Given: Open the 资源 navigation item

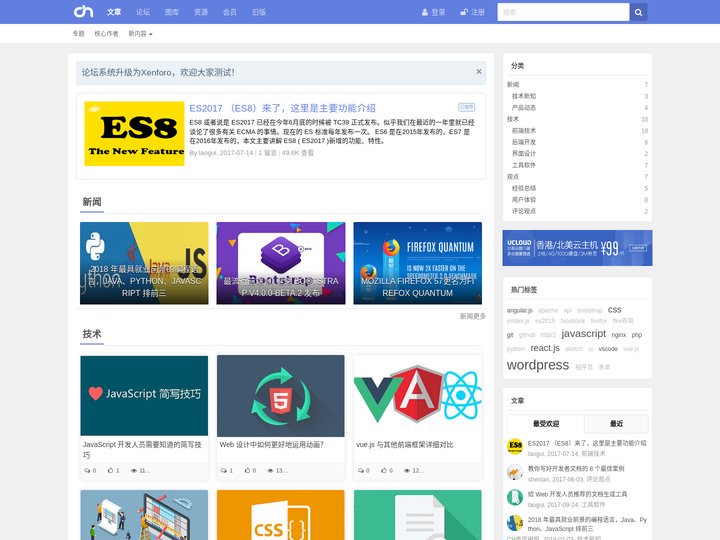Looking at the screenshot, I should (x=201, y=12).
